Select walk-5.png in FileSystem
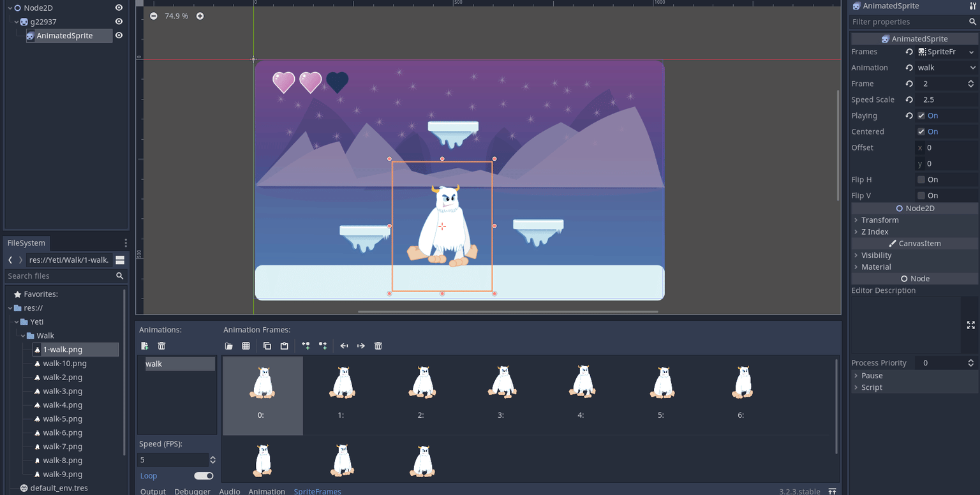 (x=63, y=419)
